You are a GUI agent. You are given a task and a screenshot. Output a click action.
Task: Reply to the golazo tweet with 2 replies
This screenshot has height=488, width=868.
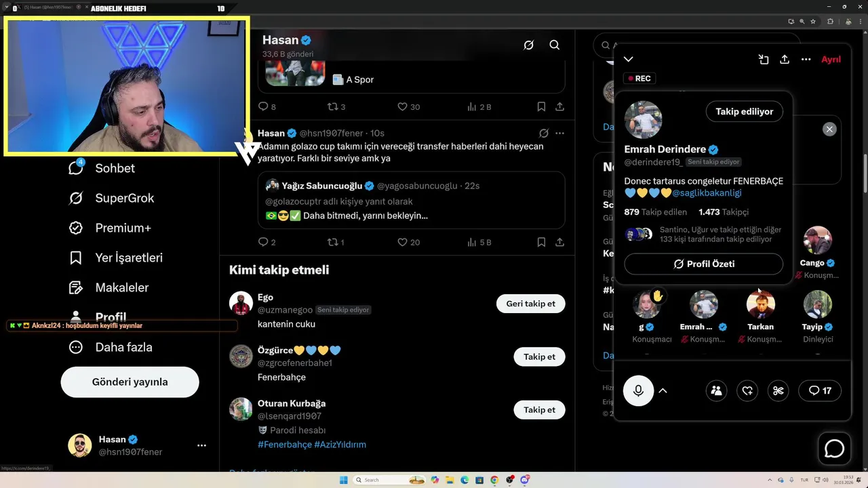tap(267, 242)
